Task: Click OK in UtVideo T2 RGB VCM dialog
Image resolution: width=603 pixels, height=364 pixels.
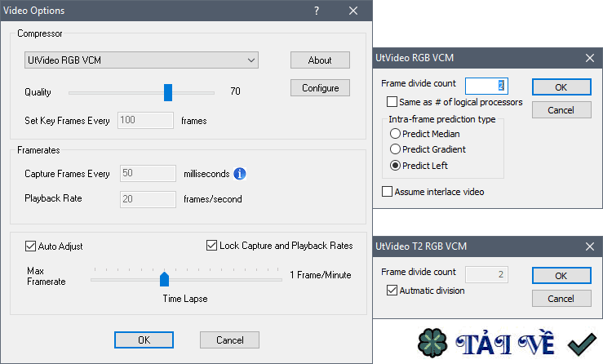Action: click(x=561, y=276)
